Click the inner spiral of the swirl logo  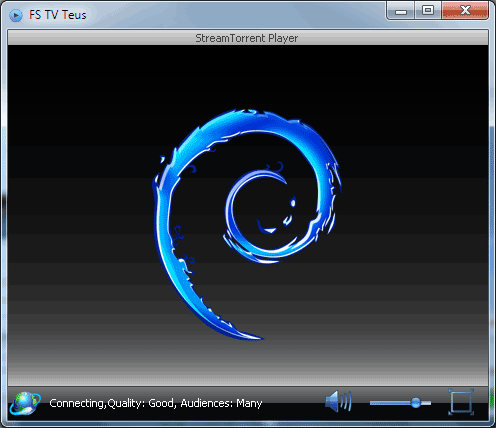click(x=260, y=216)
